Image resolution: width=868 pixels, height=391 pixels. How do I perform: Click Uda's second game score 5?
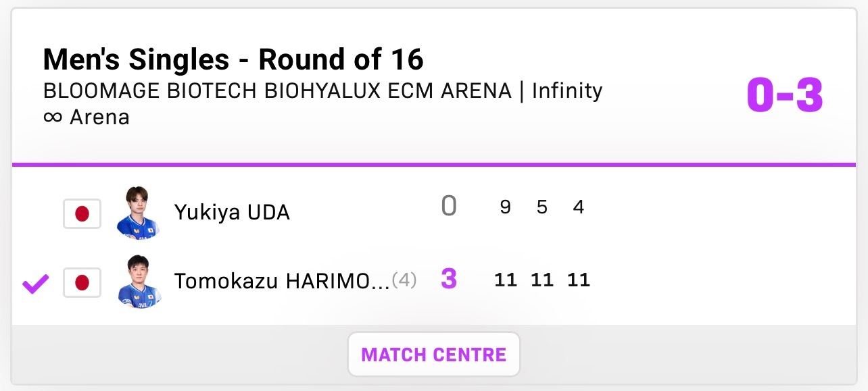pyautogui.click(x=541, y=207)
